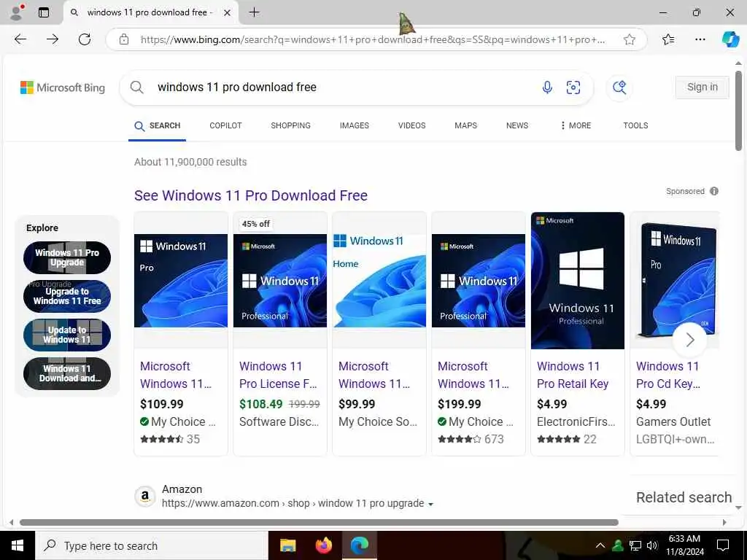Click the browser Forward arrow
This screenshot has height=560, width=747.
pos(53,39)
